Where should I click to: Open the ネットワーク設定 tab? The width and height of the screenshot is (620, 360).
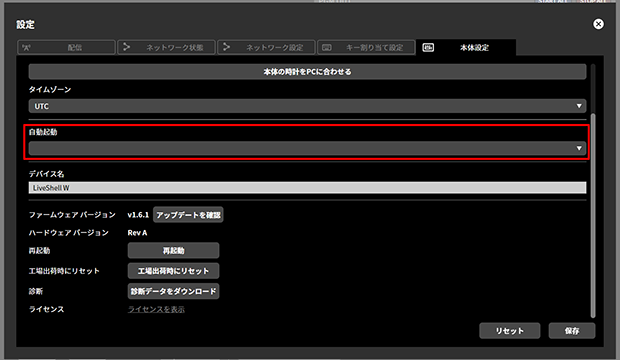(267, 47)
